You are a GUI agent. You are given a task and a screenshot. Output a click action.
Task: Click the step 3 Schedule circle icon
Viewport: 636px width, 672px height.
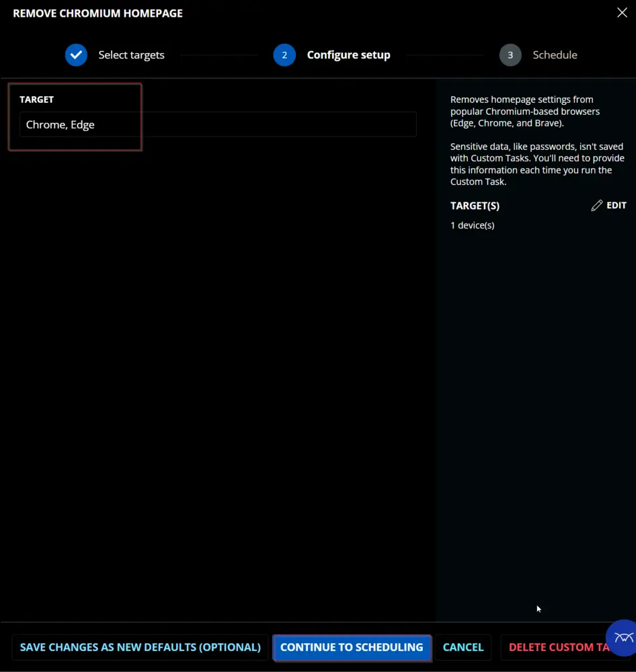tap(510, 55)
